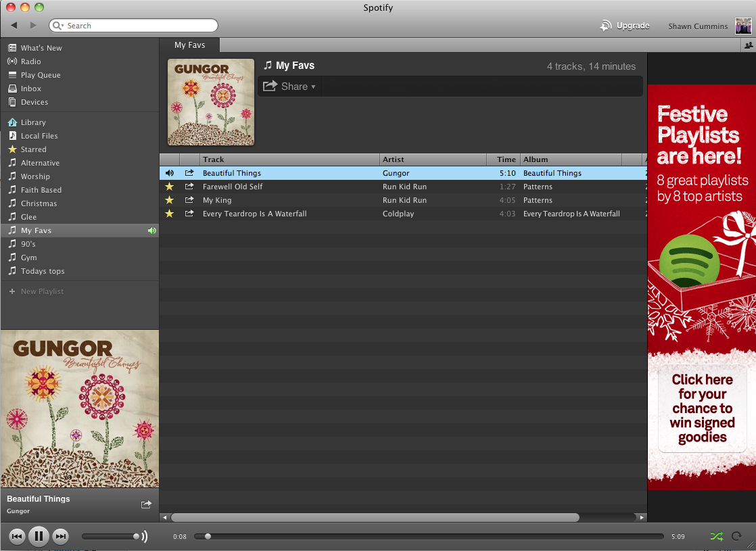The image size is (756, 551).
Task: Unstar Farewell Old Self track
Action: coord(169,186)
